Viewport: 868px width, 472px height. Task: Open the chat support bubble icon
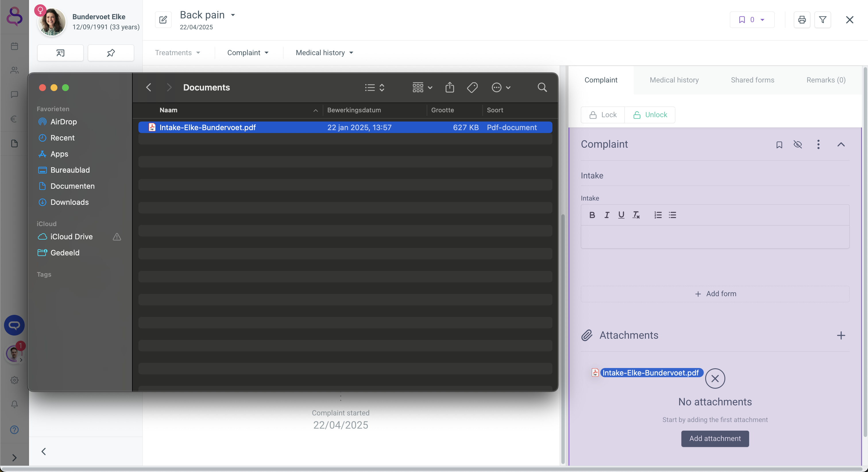pyautogui.click(x=14, y=325)
